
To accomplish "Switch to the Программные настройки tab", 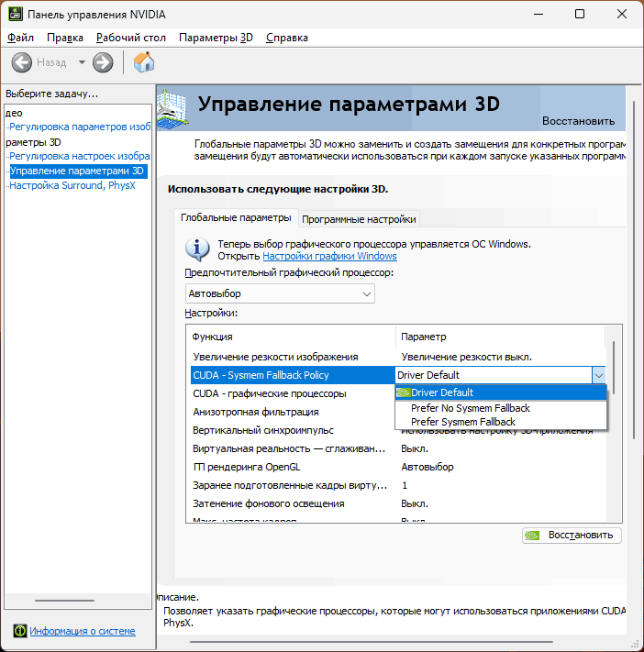I will click(x=359, y=219).
